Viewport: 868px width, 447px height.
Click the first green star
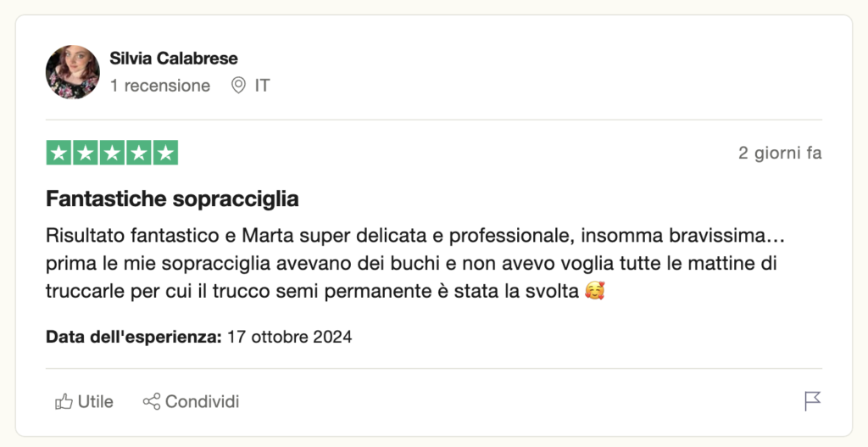point(58,153)
